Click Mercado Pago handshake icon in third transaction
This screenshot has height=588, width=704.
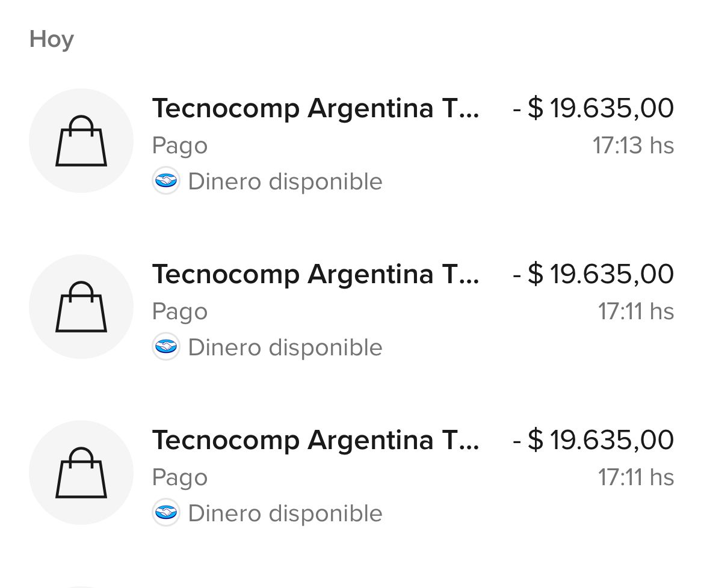pyautogui.click(x=165, y=513)
